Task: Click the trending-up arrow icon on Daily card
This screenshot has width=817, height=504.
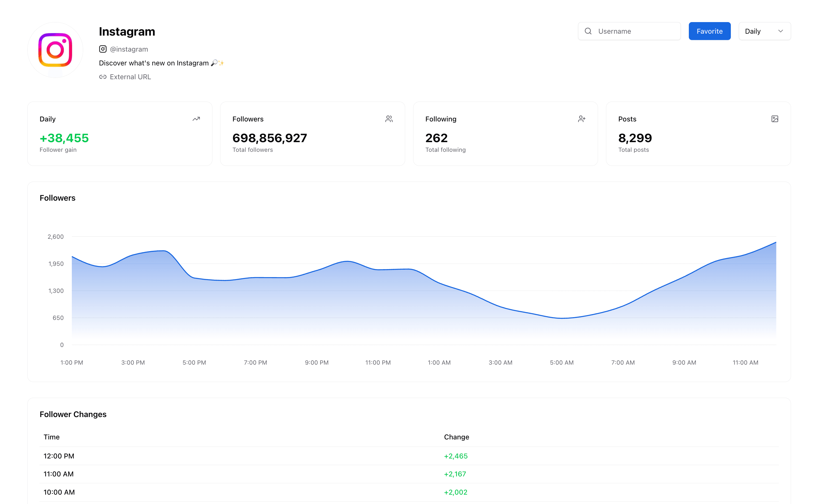Action: (196, 119)
